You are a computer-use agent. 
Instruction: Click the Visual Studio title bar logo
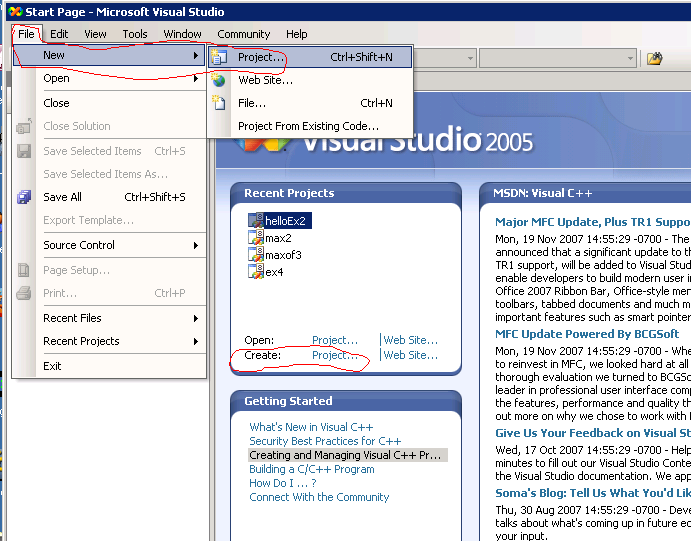pos(15,12)
